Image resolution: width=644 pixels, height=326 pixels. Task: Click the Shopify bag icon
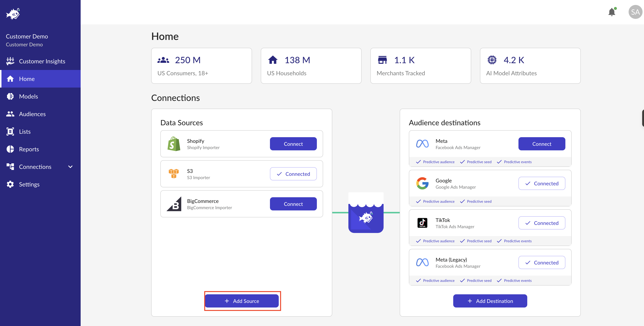point(174,144)
